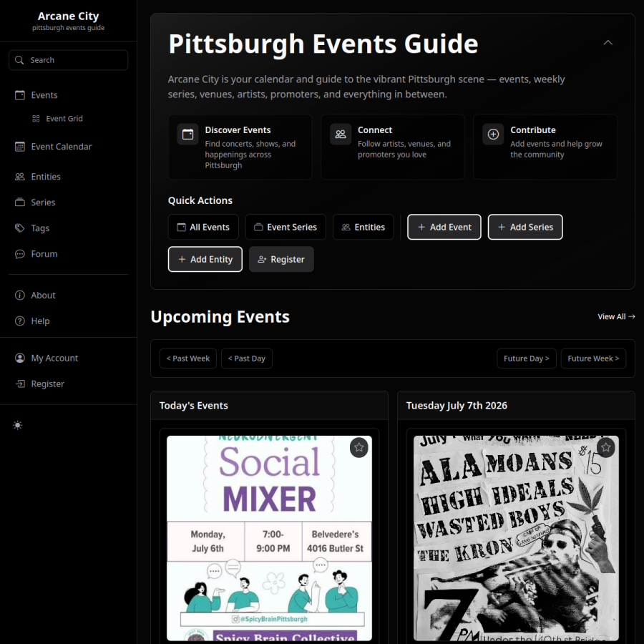Image resolution: width=644 pixels, height=644 pixels.
Task: Click the Add Event button
Action: pyautogui.click(x=444, y=227)
